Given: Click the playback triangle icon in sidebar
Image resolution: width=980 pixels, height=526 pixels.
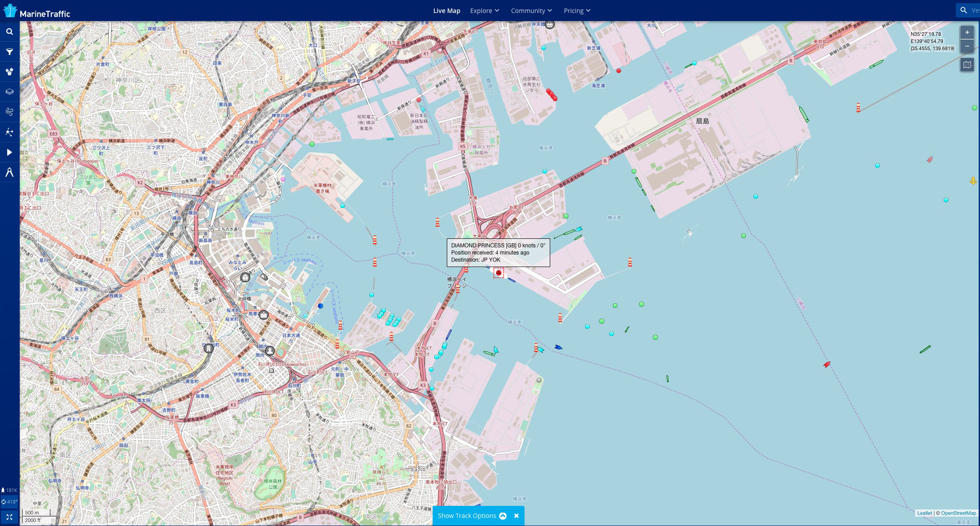Looking at the screenshot, I should click(x=9, y=152).
